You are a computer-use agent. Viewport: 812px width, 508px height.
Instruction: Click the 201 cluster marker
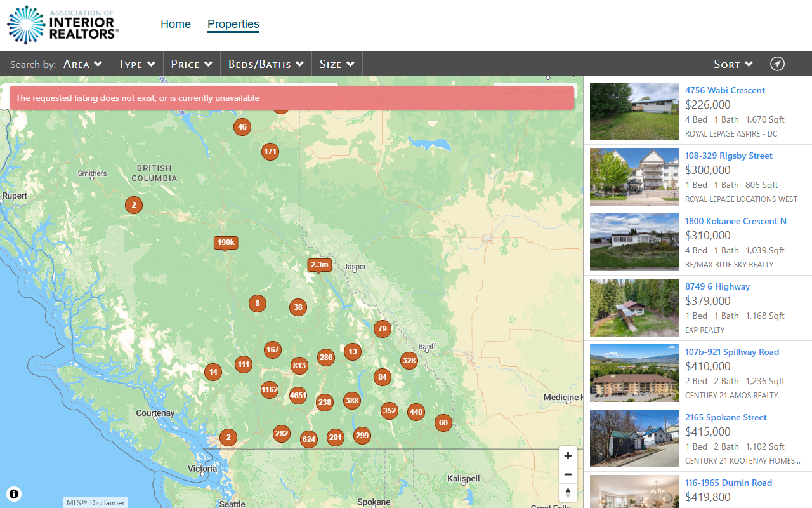[x=336, y=438]
